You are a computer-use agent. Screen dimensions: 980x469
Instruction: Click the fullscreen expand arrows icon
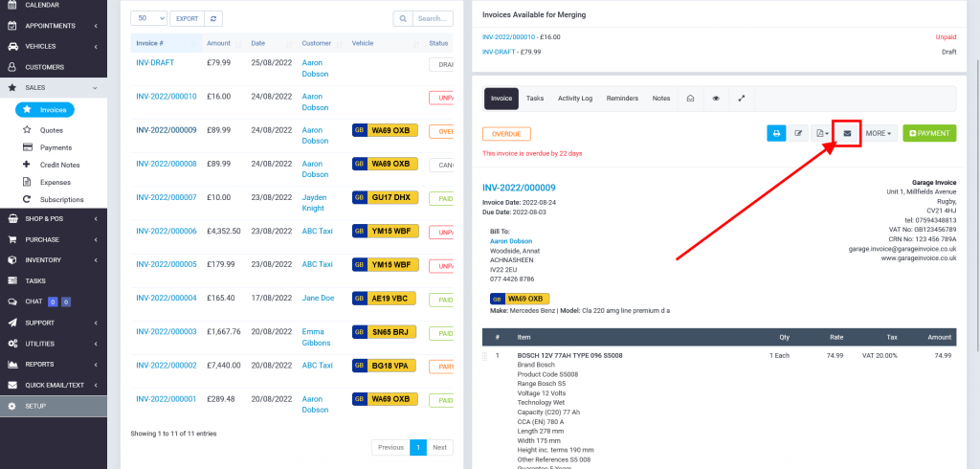tap(742, 99)
